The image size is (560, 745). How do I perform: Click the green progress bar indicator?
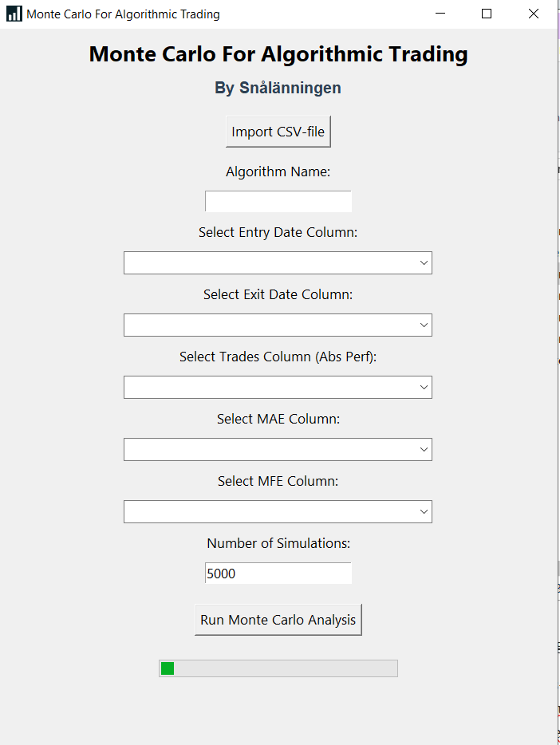tap(168, 668)
